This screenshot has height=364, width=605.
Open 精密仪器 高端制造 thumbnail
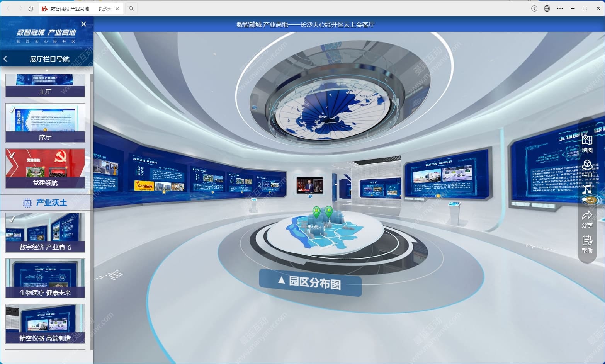[x=45, y=324]
